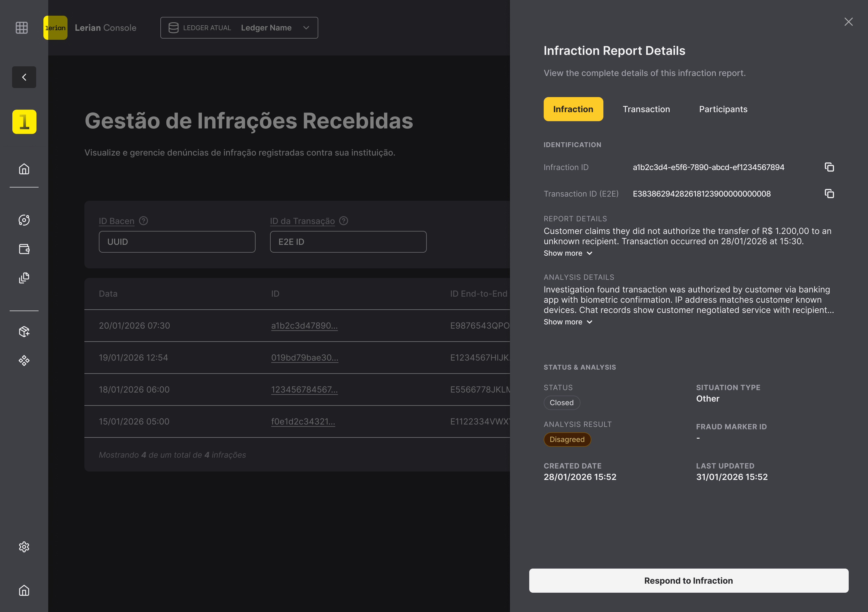Click Lerian Console title text
The image size is (868, 612).
[x=105, y=28]
